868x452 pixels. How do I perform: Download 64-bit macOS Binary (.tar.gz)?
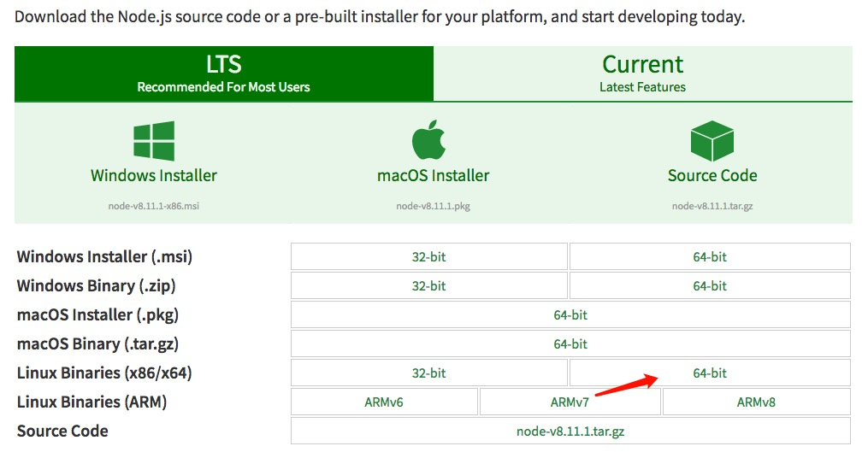point(570,344)
